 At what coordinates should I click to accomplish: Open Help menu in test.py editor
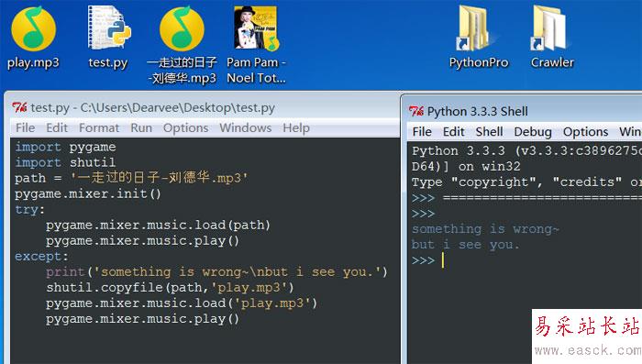[296, 127]
